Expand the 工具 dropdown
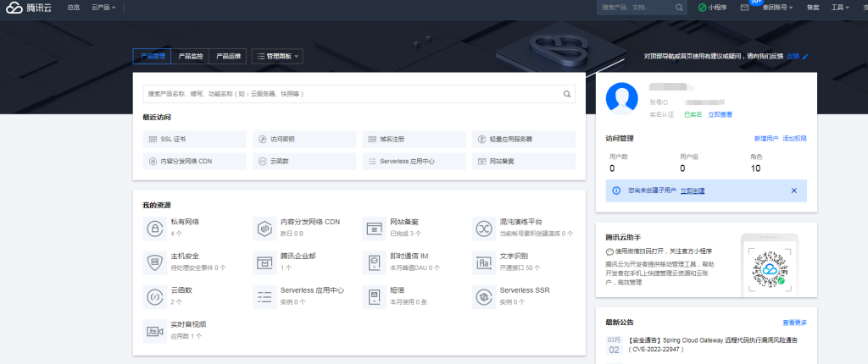The height and width of the screenshot is (364, 868). pos(840,8)
